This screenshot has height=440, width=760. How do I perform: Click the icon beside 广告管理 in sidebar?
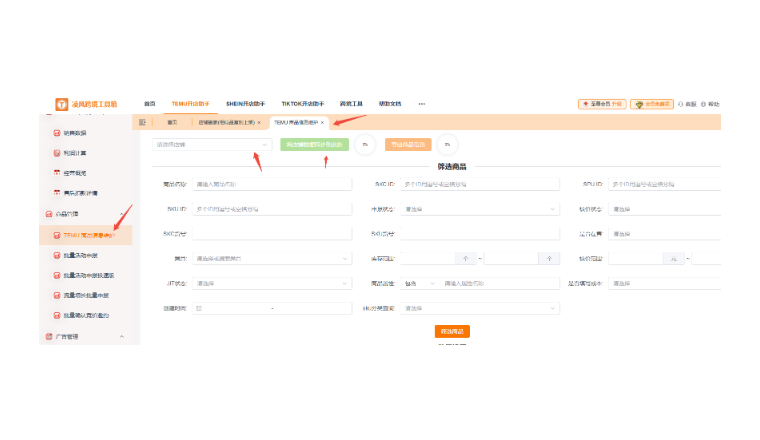coord(49,336)
